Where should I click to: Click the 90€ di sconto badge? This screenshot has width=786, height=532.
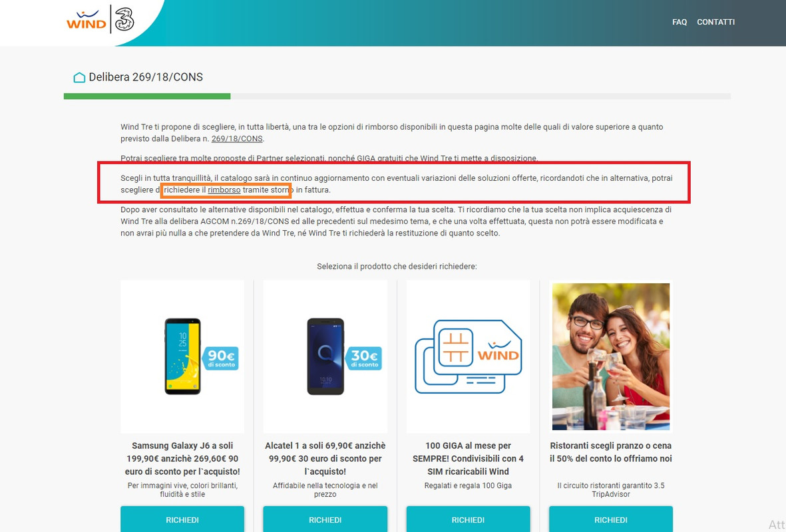click(220, 358)
